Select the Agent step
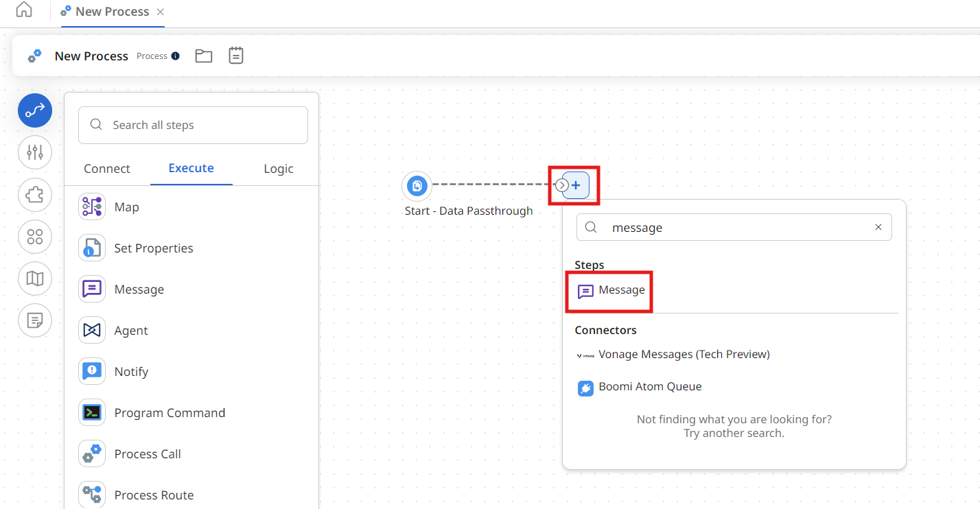Viewport: 980px width, 509px height. (x=130, y=330)
